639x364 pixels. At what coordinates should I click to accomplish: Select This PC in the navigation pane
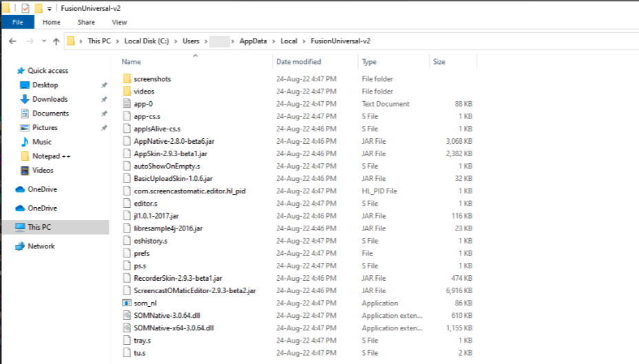click(x=39, y=227)
